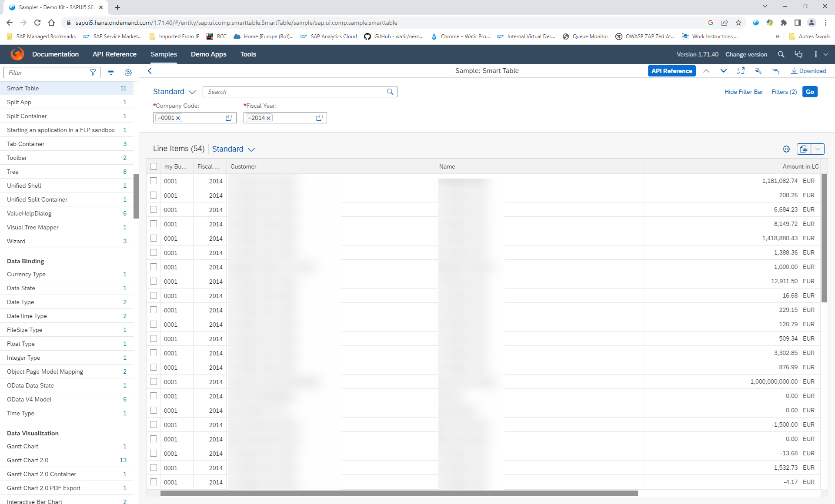Viewport: 835px width, 504px height.
Task: Tick the row with amount 1,000,000,000.00
Action: point(154,381)
